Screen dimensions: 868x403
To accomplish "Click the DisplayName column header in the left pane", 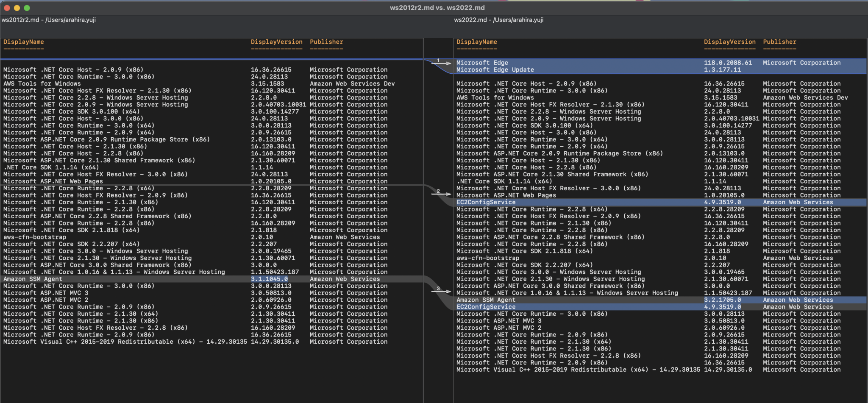I will point(23,42).
